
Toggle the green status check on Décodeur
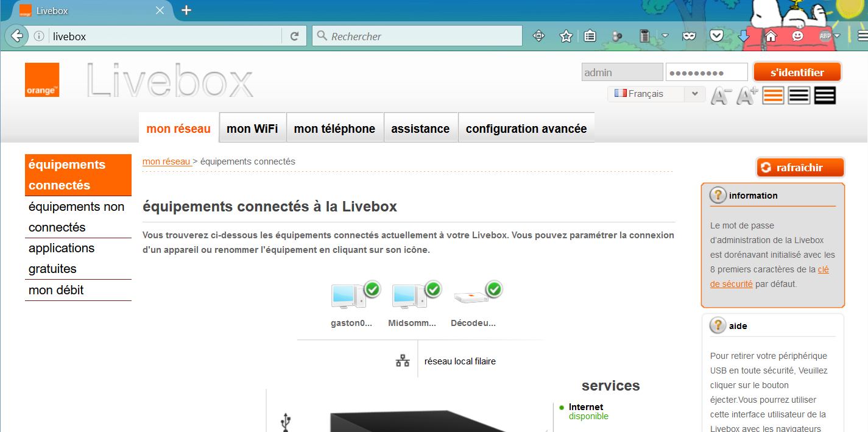(493, 289)
